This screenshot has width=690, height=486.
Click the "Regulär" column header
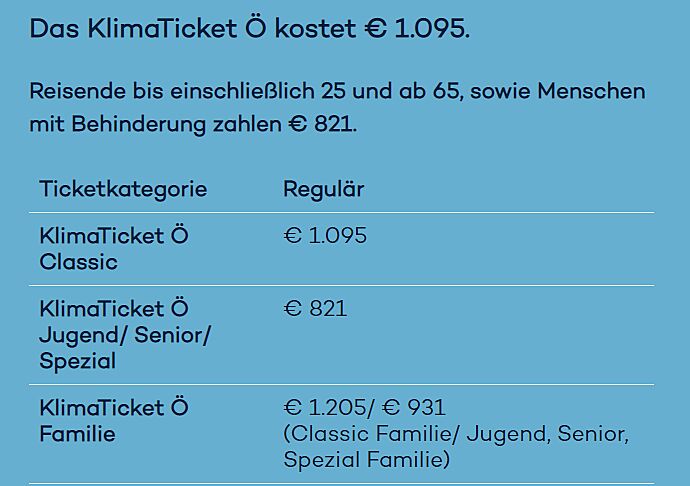[323, 189]
